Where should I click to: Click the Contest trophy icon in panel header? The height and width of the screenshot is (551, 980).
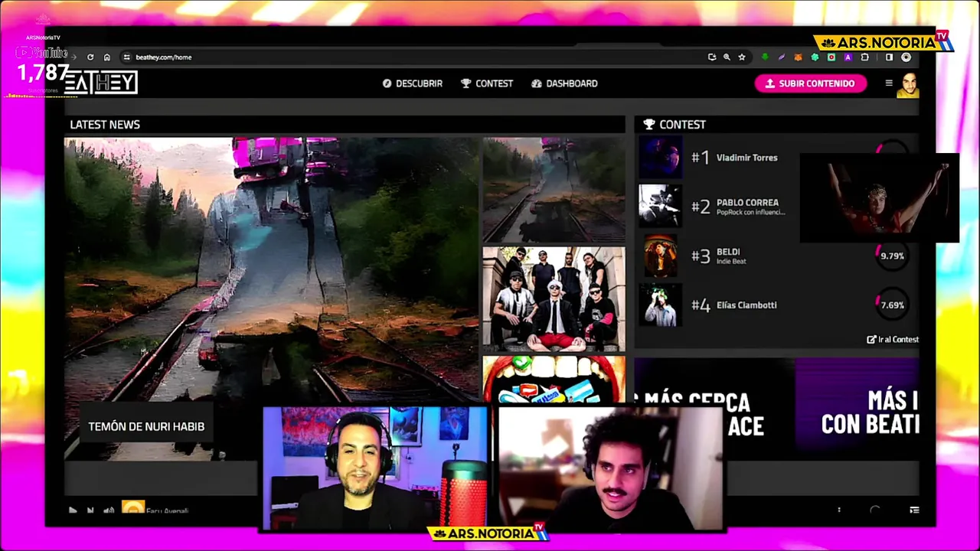649,124
